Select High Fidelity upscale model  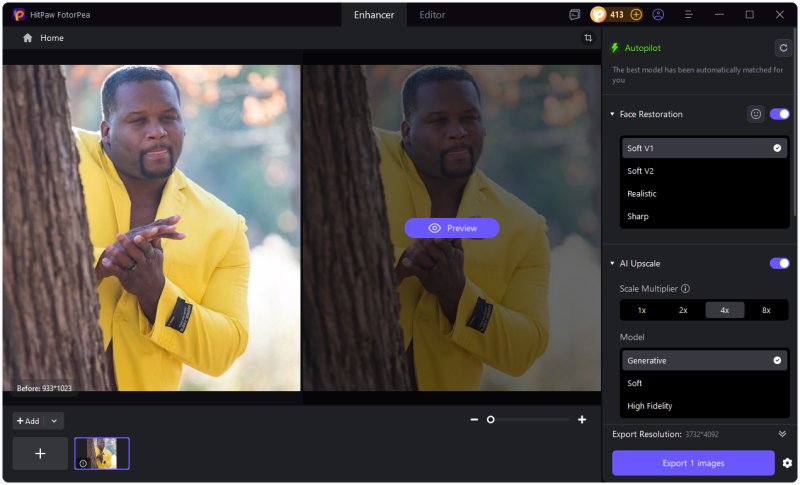(x=704, y=406)
